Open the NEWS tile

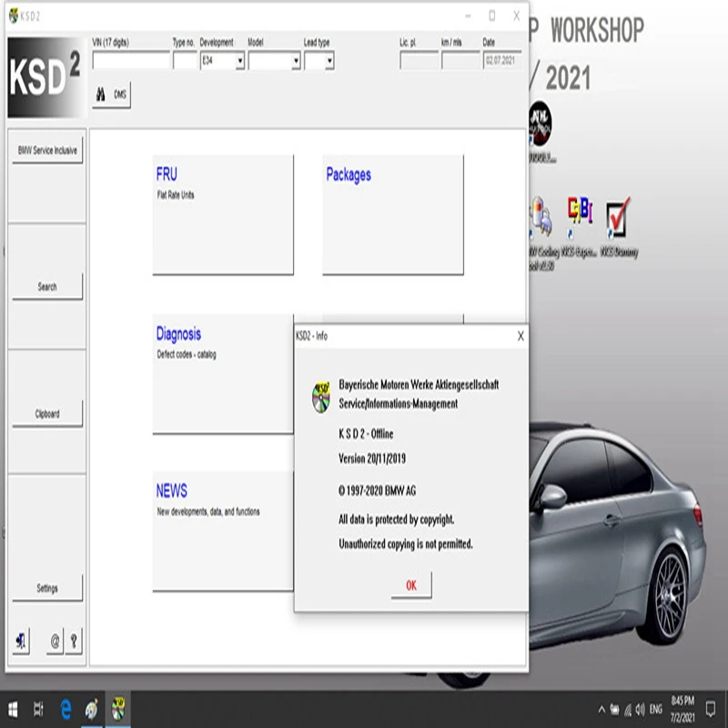(x=223, y=531)
